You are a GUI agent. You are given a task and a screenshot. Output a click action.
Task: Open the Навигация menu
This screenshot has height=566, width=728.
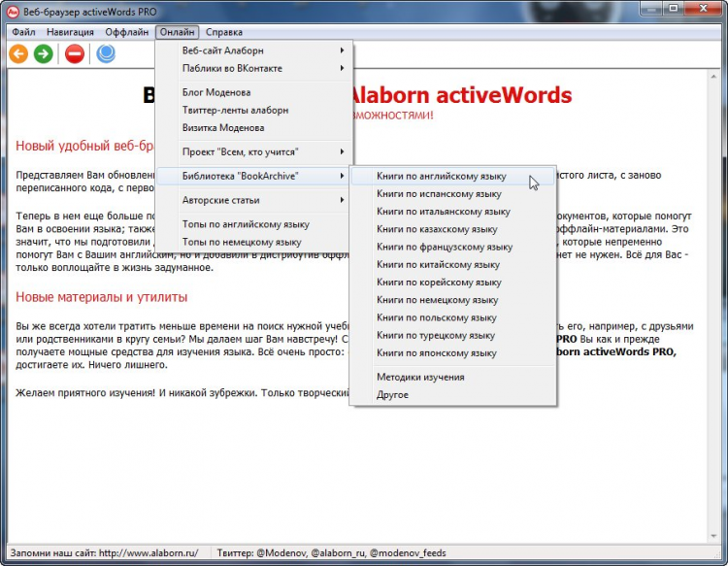coord(70,32)
